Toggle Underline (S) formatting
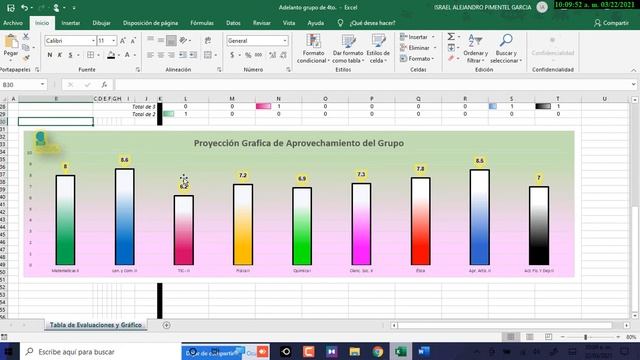Screen dimensions: 640x360 click(70, 55)
